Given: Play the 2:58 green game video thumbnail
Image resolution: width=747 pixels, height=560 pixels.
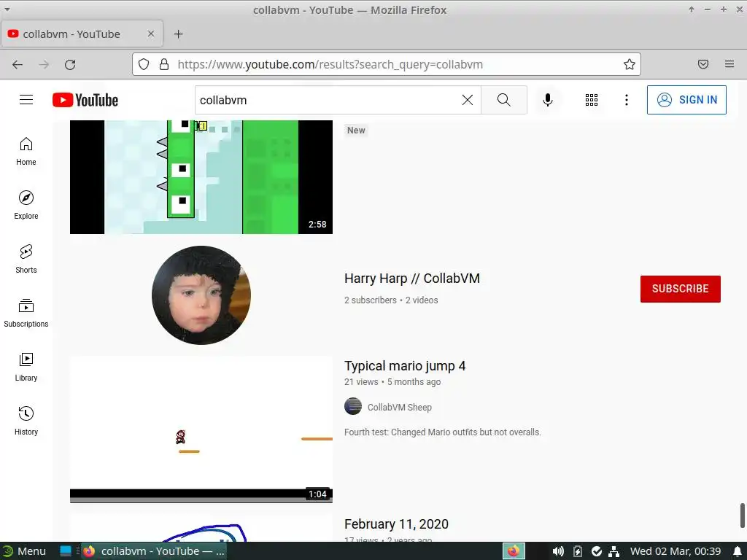Looking at the screenshot, I should point(201,176).
